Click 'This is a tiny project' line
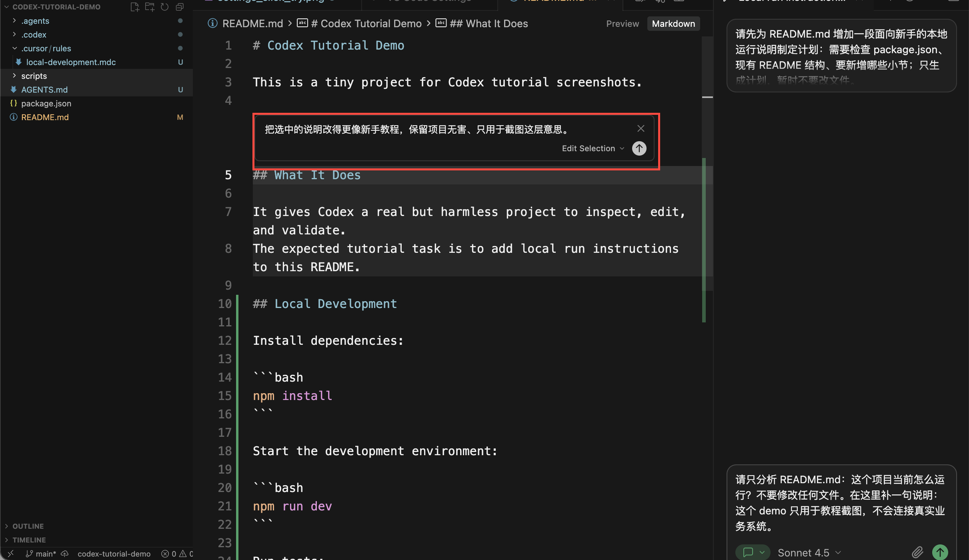969x560 pixels. 447,82
